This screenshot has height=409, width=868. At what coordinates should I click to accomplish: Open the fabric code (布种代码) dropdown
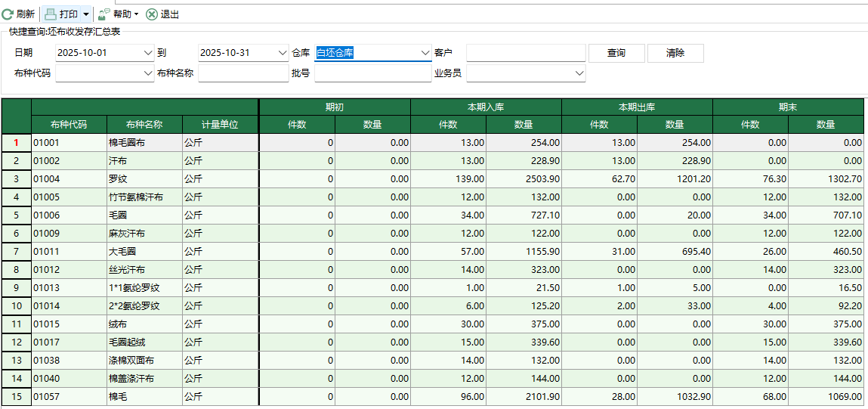point(147,73)
